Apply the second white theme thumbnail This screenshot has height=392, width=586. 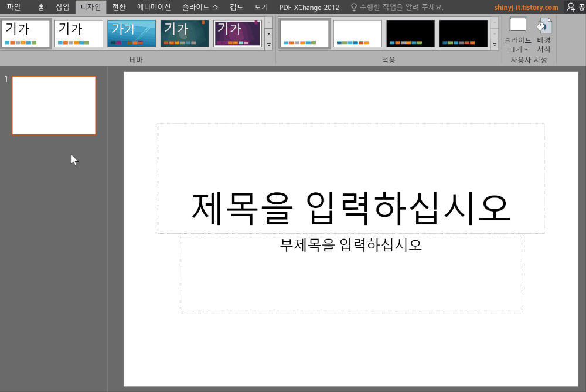[79, 33]
